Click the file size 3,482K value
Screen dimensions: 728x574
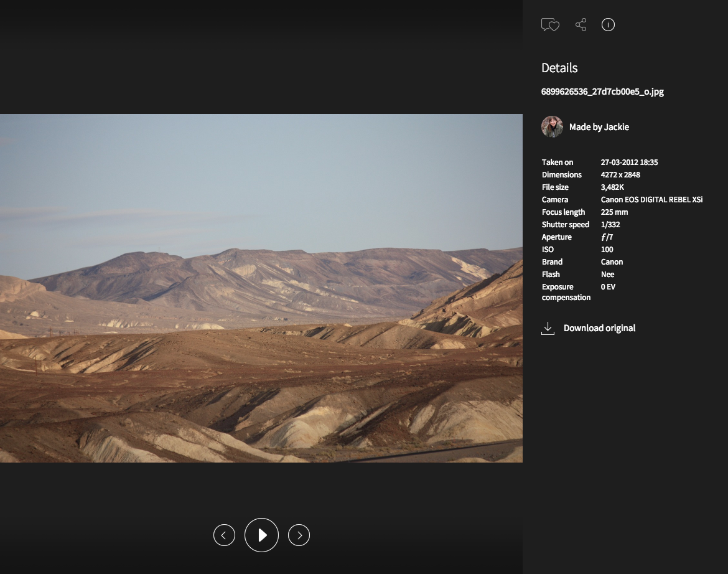[612, 187]
